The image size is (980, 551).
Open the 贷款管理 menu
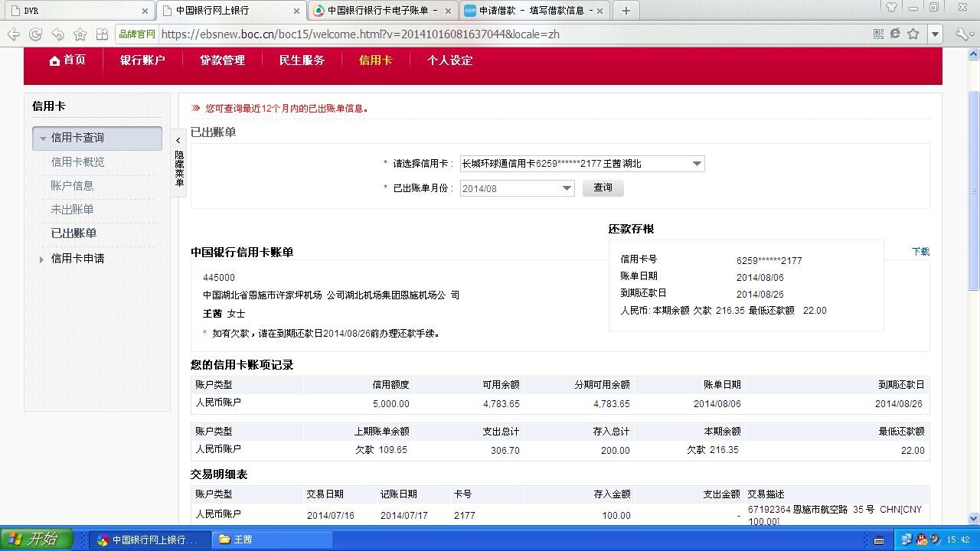(222, 60)
